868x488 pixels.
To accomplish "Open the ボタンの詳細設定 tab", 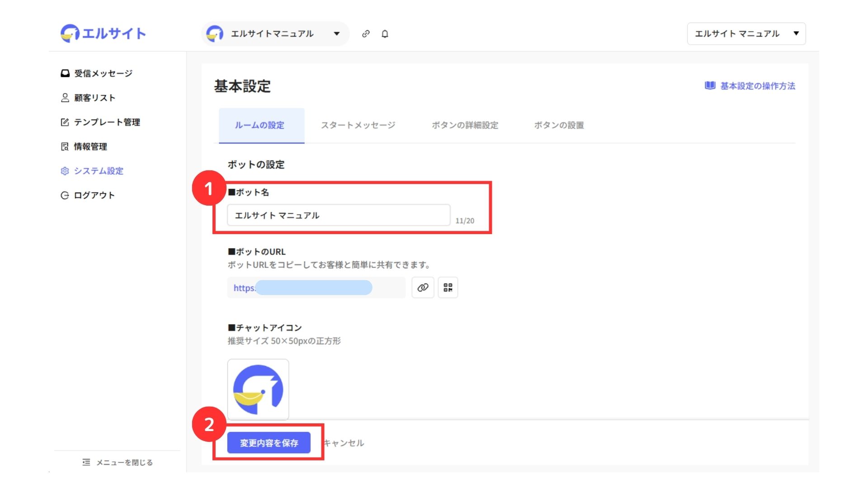I will coord(465,125).
